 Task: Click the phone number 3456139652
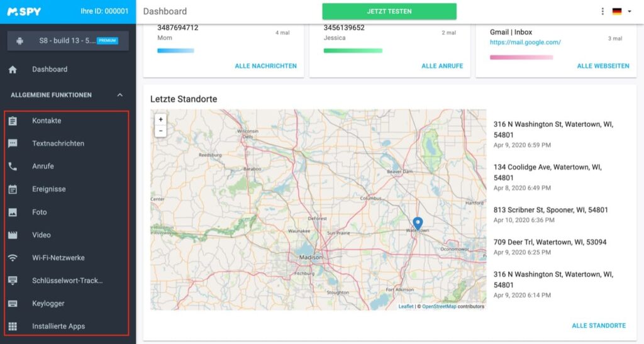pos(344,28)
